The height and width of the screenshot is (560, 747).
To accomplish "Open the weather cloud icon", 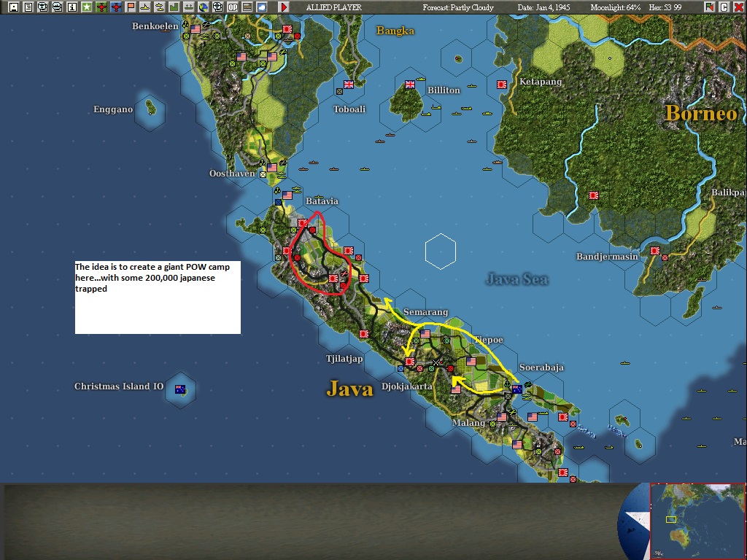I will pyautogui.click(x=262, y=7).
